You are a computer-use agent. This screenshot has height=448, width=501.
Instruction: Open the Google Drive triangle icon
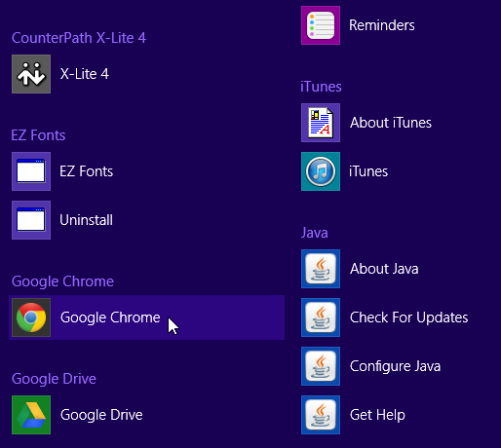[31, 415]
